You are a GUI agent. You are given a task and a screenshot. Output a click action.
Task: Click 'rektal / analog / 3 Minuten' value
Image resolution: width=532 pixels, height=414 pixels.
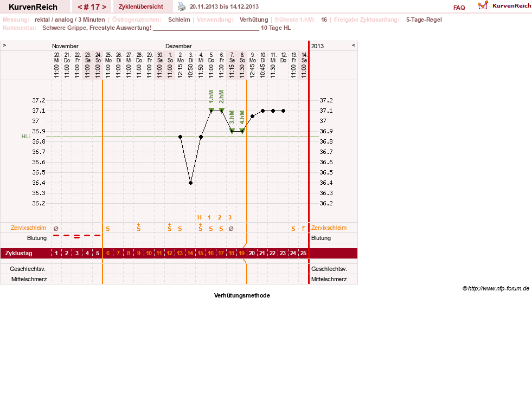coord(69,20)
